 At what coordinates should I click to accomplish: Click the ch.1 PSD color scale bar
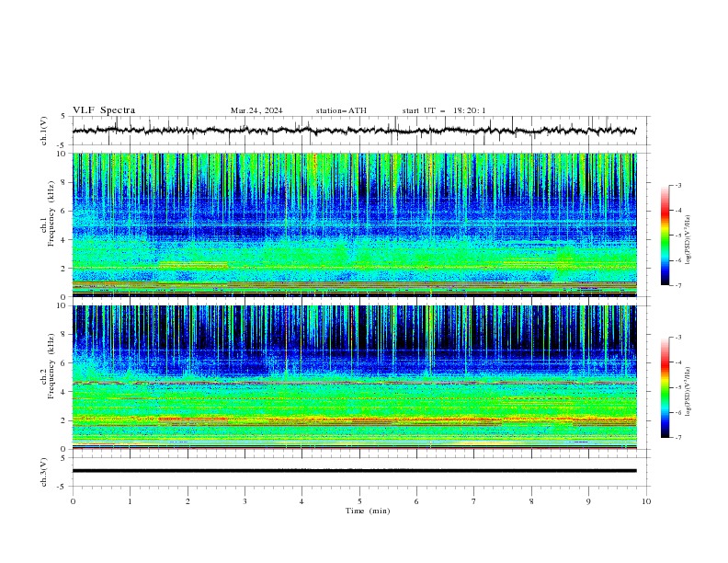pyautogui.click(x=665, y=236)
